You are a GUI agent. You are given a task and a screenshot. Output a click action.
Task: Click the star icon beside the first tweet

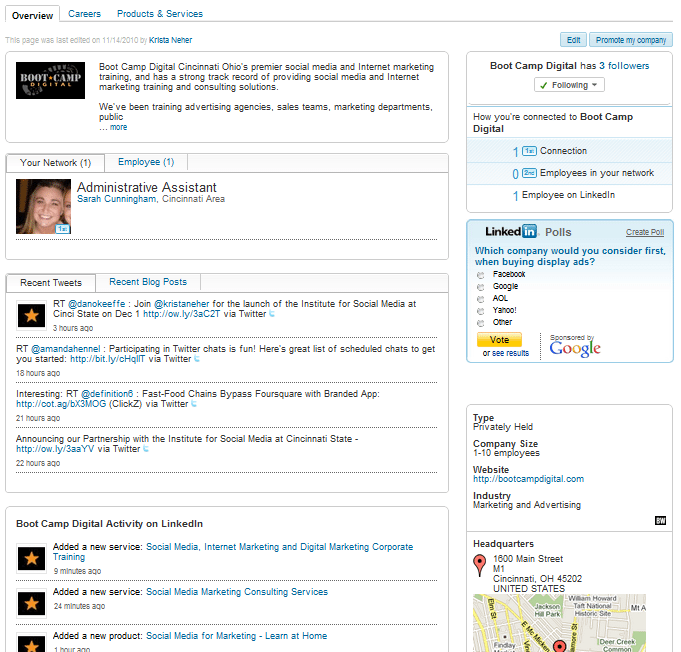pyautogui.click(x=31, y=316)
